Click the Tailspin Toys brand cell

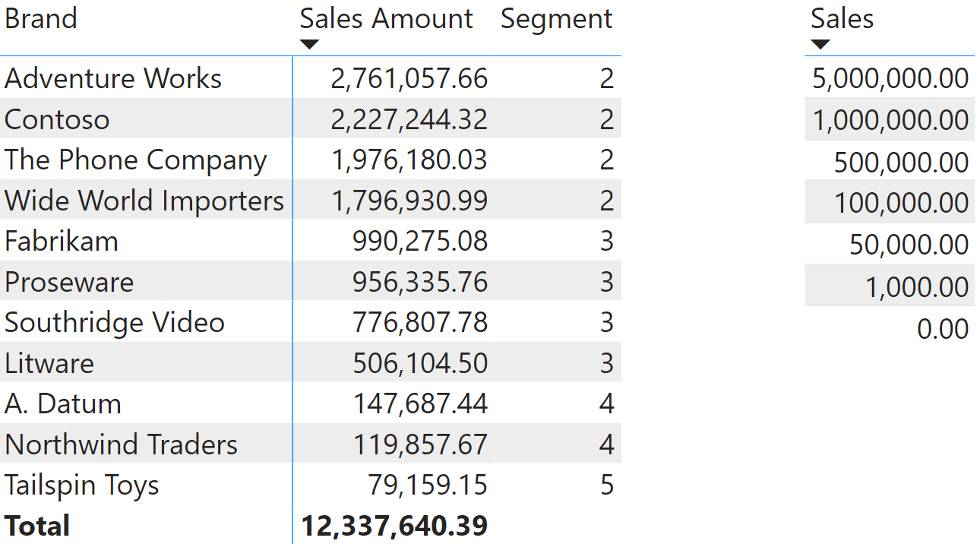pos(82,485)
